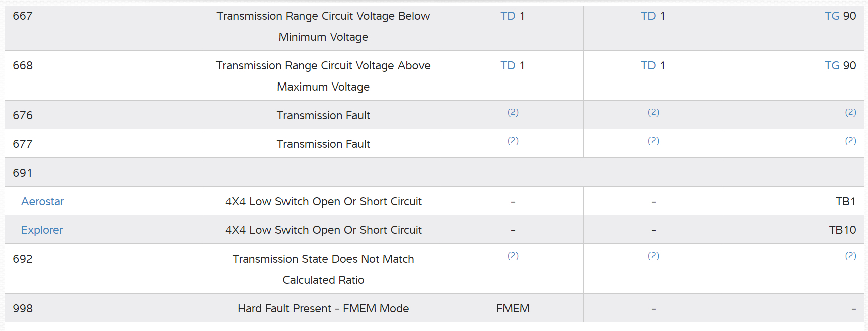Viewport: 868px width, 331px height.
Task: Click the middle-column TD link in row 668
Action: tap(648, 65)
